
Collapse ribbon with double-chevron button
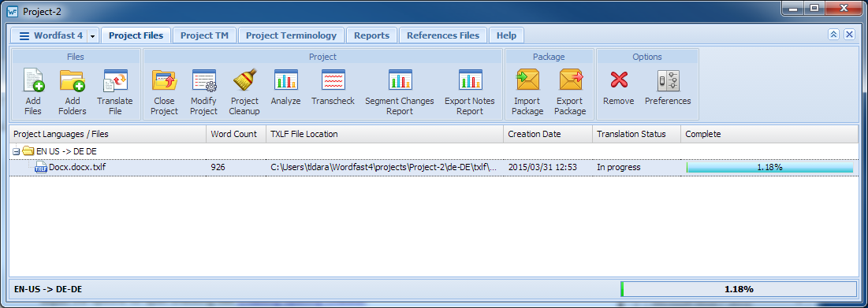coord(833,35)
